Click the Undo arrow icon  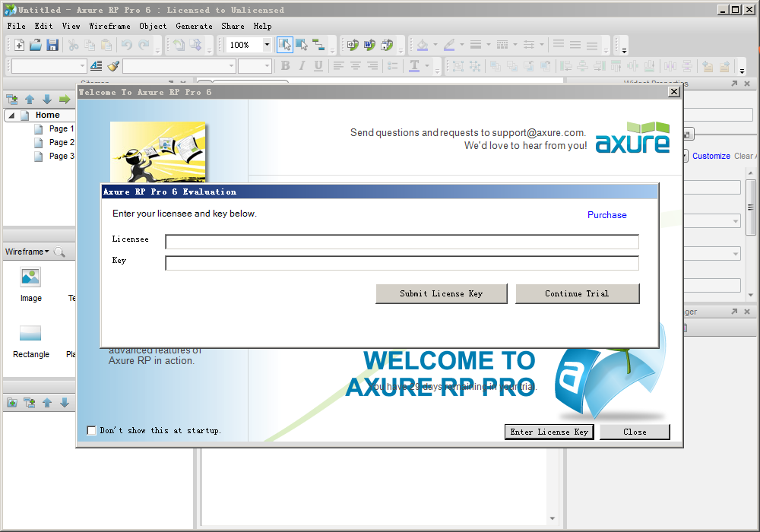coord(126,45)
